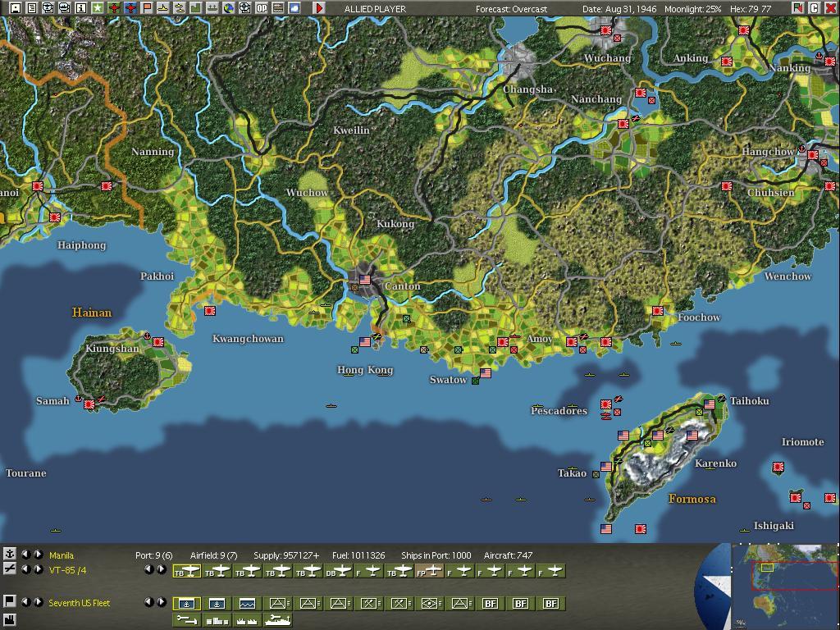Click the 'Port: 9 (6)' readout
840x630 pixels.
pos(153,555)
